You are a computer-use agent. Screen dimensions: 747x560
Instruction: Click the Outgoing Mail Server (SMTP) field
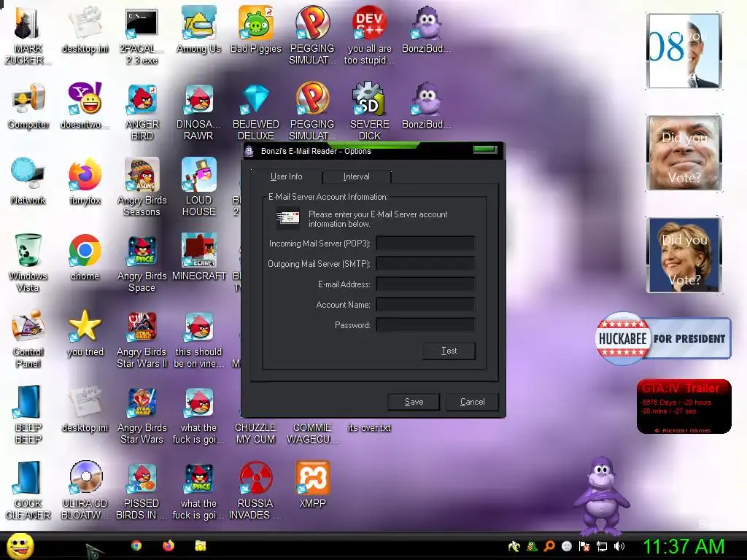425,264
